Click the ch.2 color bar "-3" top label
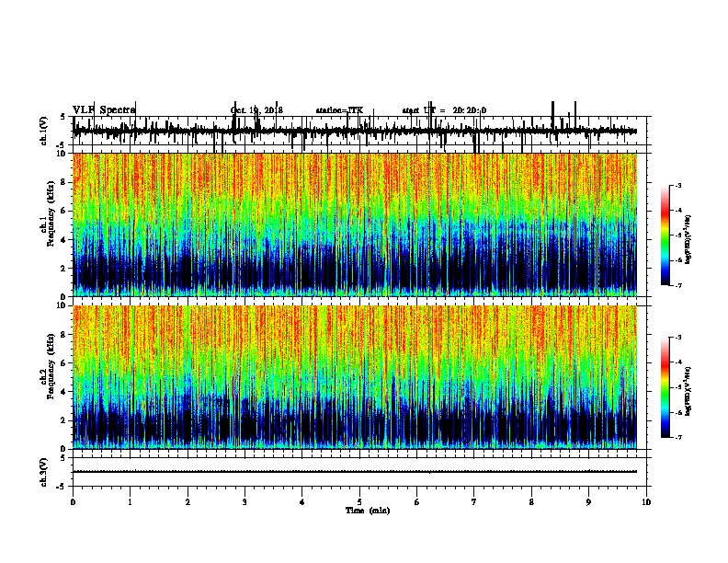 (678, 338)
